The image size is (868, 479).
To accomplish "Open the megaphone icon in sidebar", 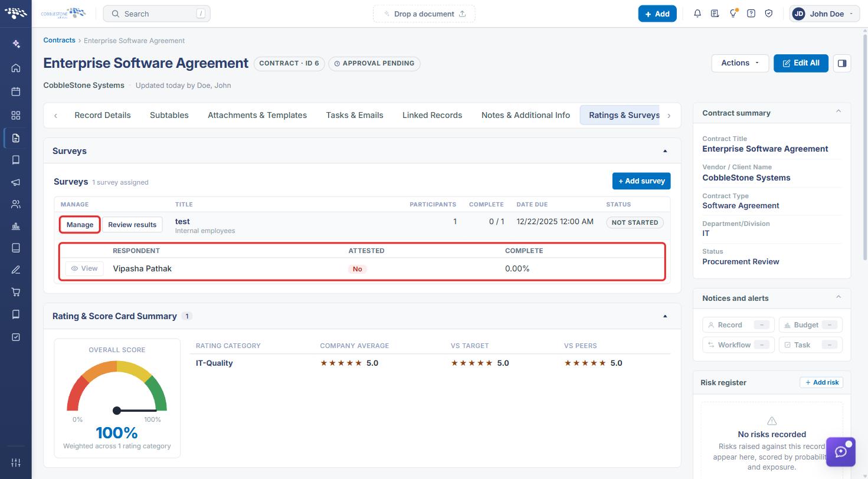I will pos(16,182).
